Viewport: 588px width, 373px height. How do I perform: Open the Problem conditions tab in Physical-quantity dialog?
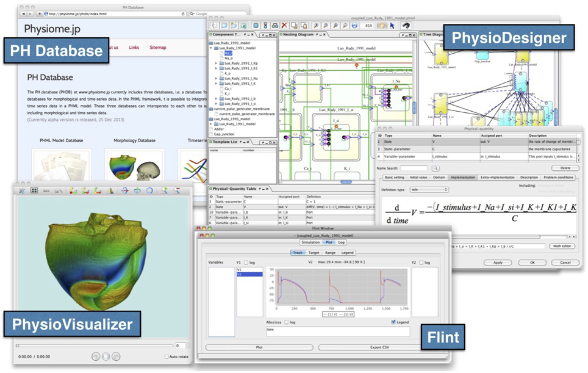[x=558, y=178]
